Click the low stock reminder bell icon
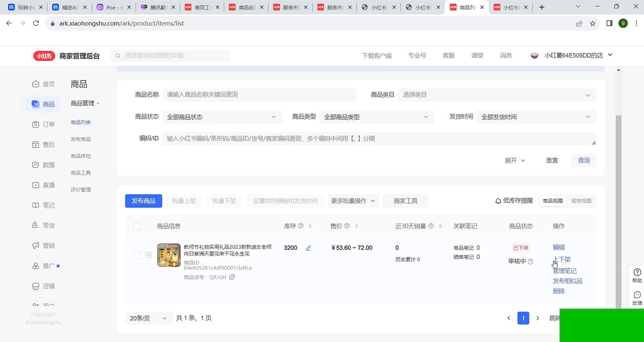644x342 pixels. tap(498, 201)
